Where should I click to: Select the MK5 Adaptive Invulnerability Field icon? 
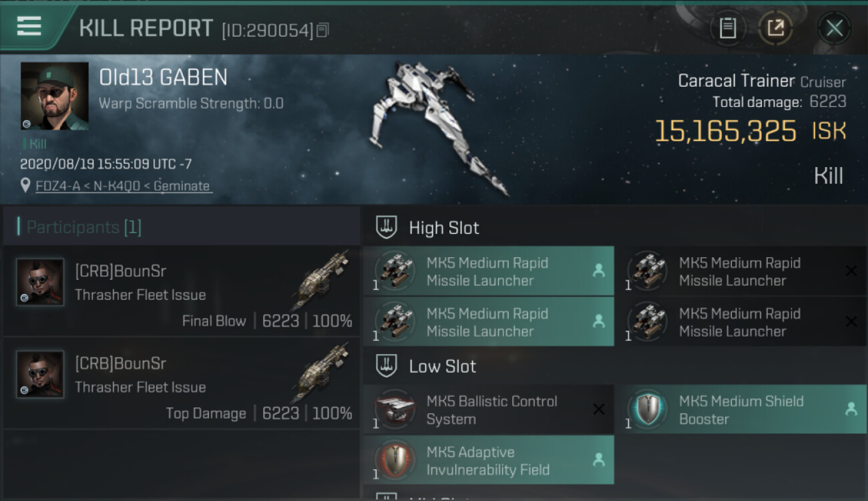pyautogui.click(x=395, y=460)
